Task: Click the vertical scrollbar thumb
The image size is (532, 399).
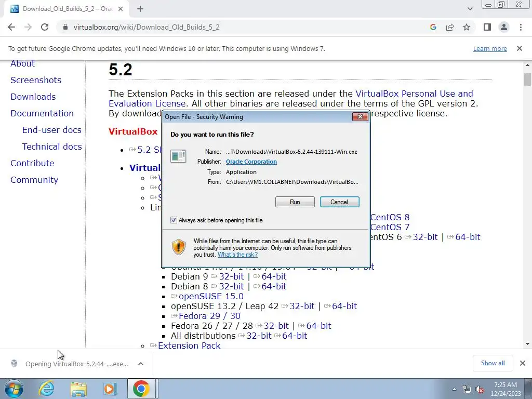Action: coord(527,79)
